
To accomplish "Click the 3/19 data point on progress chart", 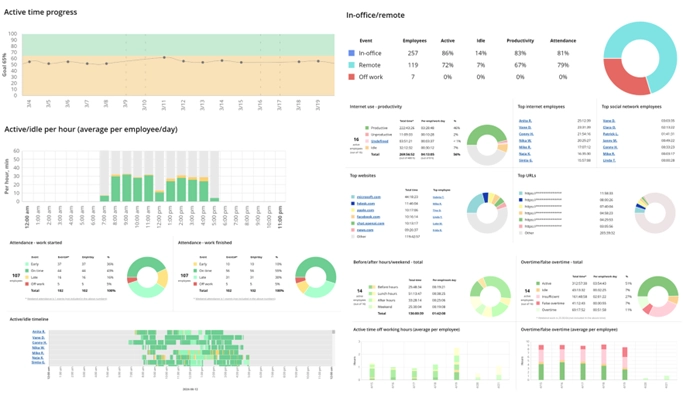I will [318, 61].
